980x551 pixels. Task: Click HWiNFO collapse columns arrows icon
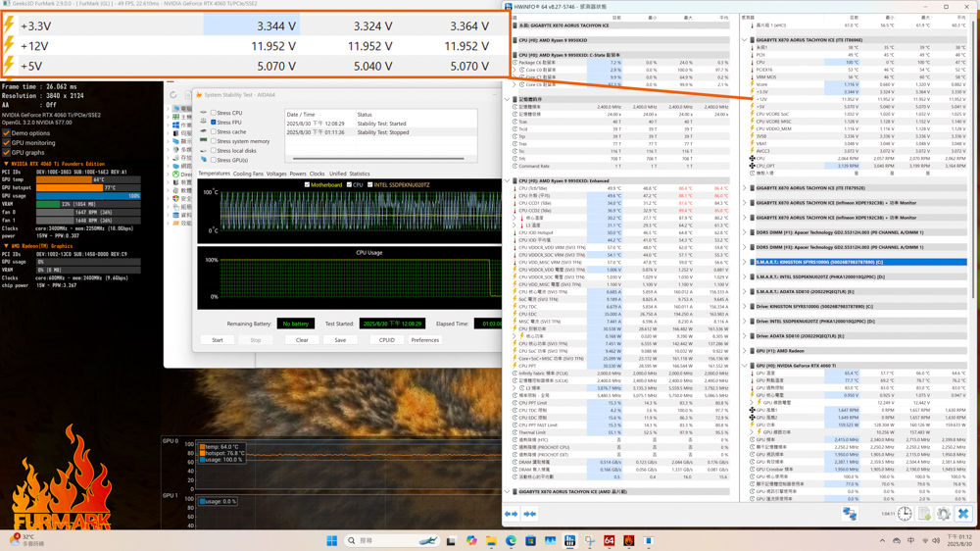[530, 514]
